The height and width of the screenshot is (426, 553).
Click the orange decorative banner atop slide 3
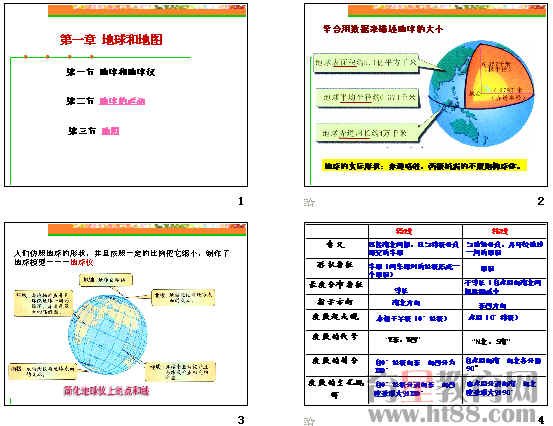pyautogui.click(x=147, y=229)
